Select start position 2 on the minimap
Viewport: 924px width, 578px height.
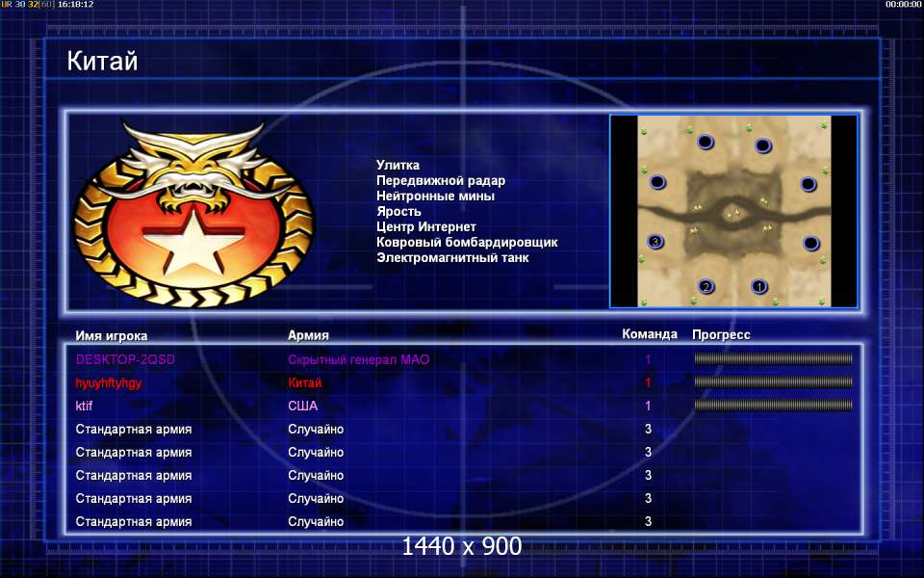(x=706, y=287)
